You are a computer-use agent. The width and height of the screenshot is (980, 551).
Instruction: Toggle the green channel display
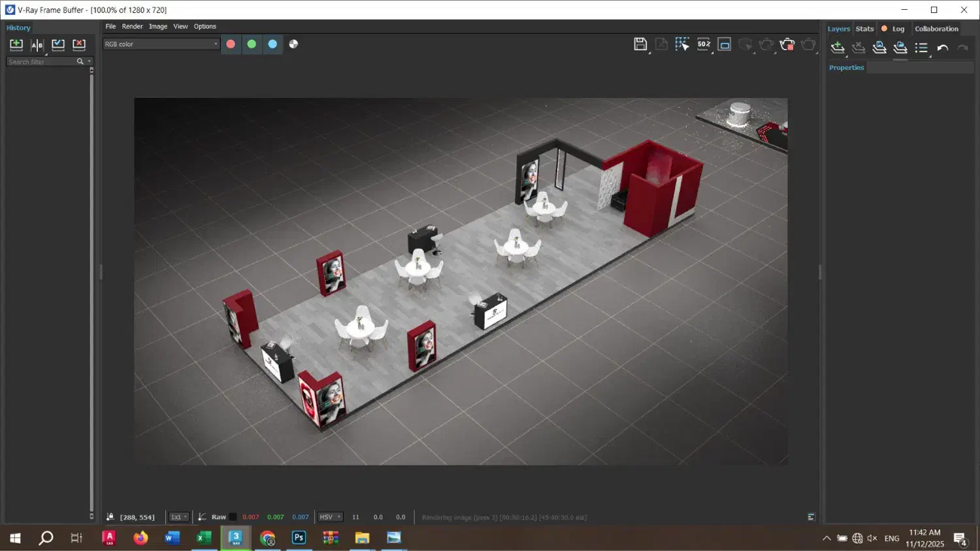tap(252, 44)
